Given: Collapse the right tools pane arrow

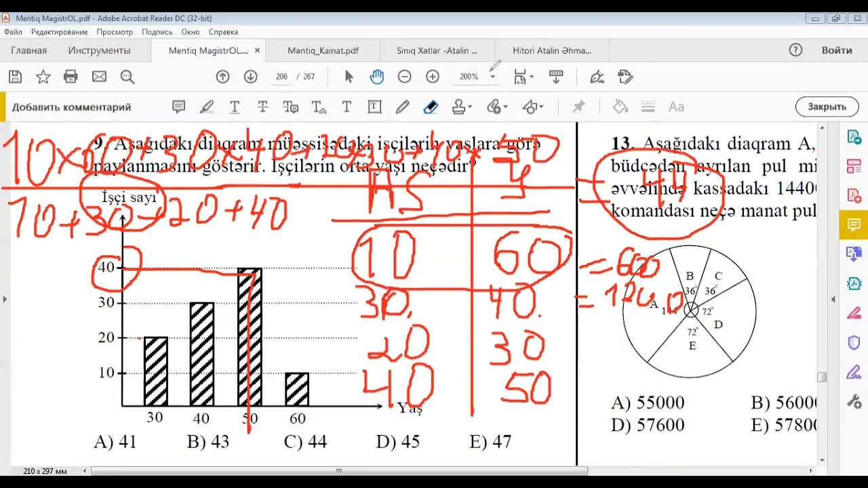Looking at the screenshot, I should pos(833,299).
